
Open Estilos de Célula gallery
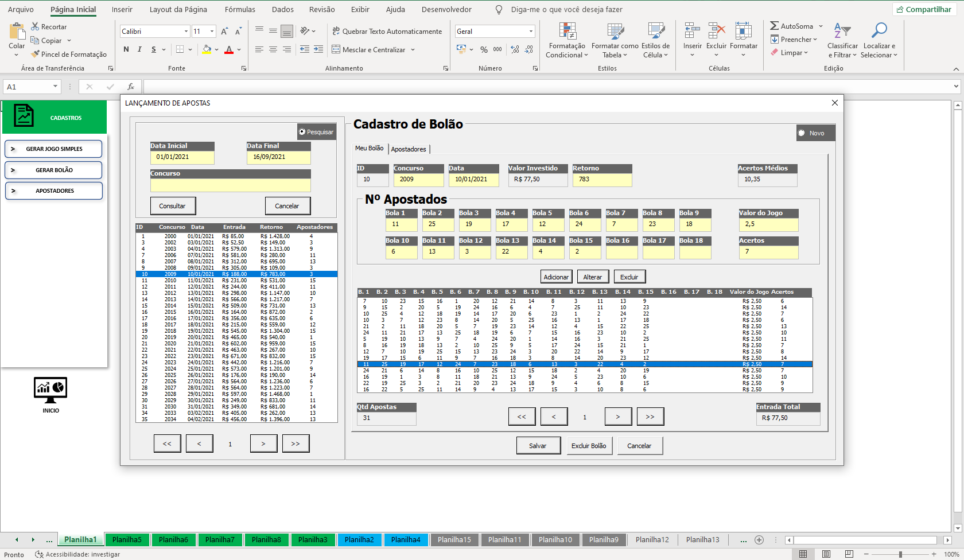tap(655, 40)
